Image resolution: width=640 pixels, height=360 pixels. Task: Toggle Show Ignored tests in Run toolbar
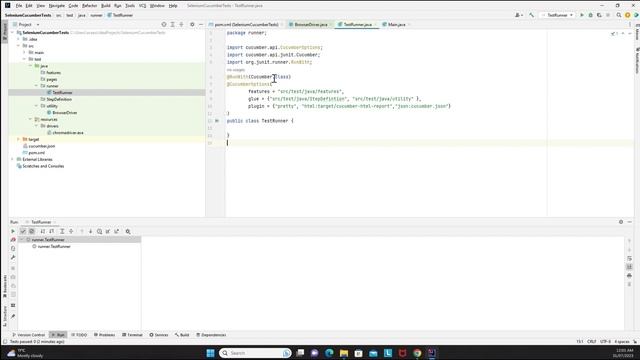pyautogui.click(x=31, y=231)
